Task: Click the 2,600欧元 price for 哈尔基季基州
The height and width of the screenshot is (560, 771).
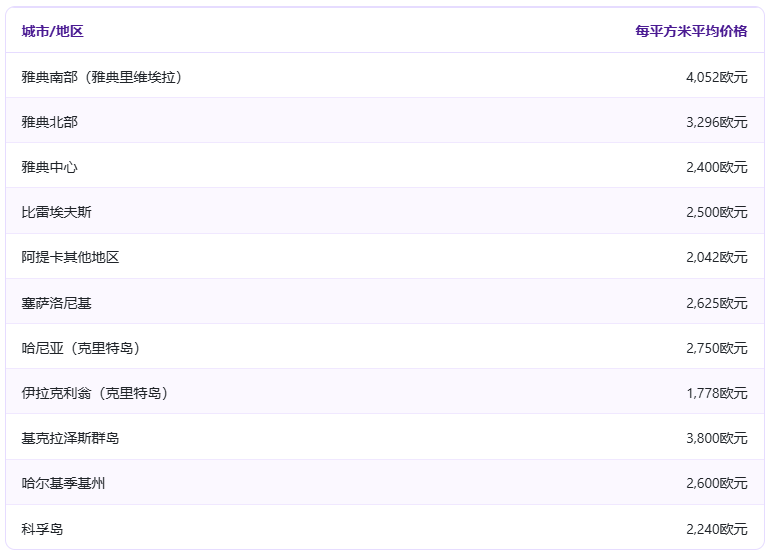Action: coord(716,483)
